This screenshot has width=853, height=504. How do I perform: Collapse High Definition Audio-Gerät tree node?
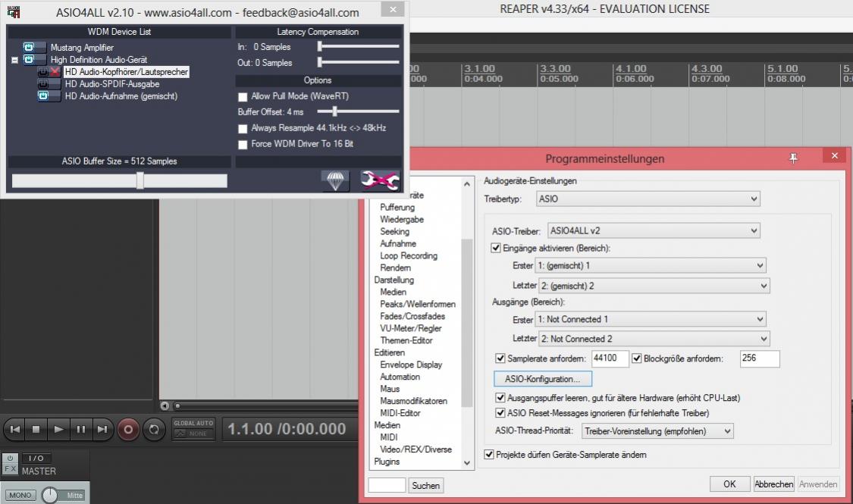[x=14, y=60]
